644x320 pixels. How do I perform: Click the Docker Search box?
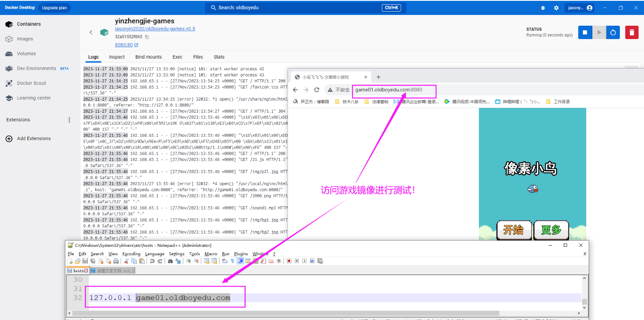pos(306,8)
